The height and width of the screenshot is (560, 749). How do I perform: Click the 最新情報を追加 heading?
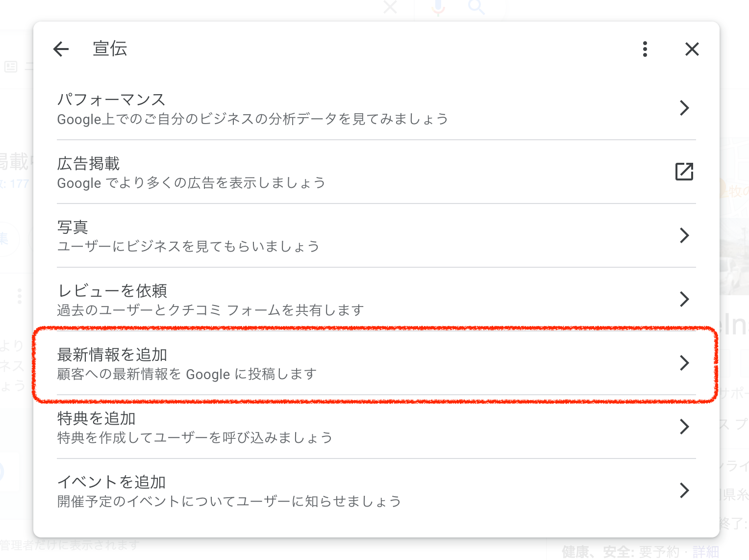[x=112, y=355]
